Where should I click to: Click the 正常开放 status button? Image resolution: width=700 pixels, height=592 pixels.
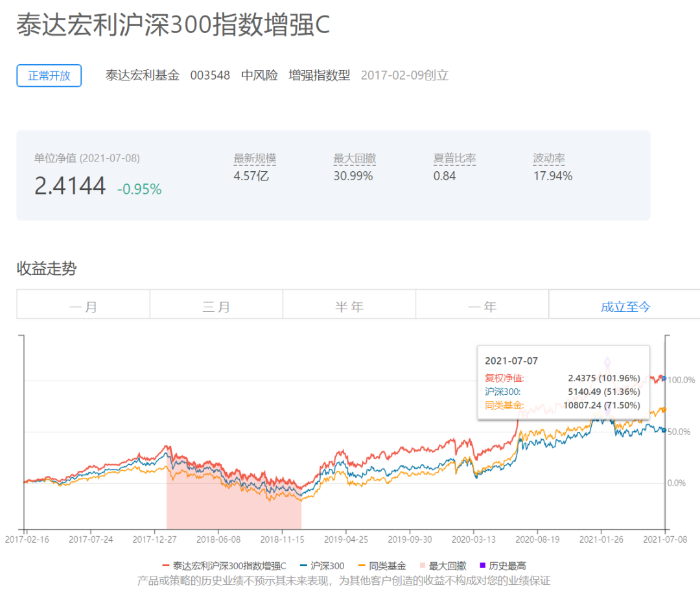[49, 75]
